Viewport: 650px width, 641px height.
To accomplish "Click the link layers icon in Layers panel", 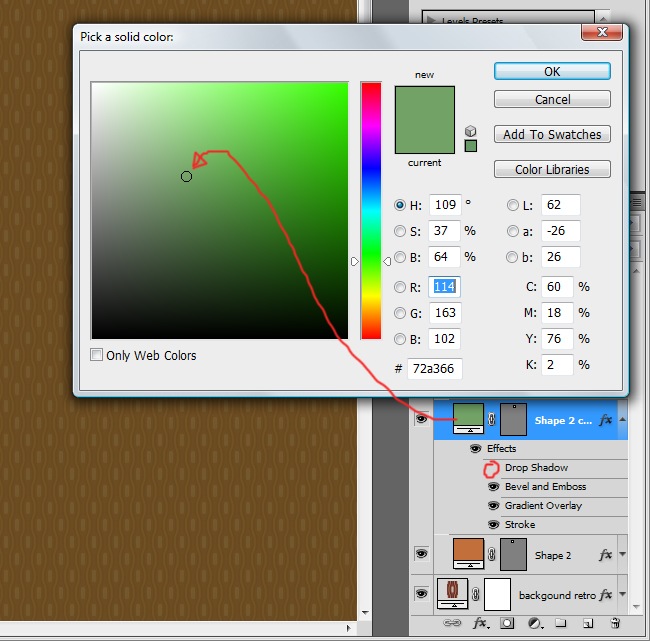I will tap(452, 623).
